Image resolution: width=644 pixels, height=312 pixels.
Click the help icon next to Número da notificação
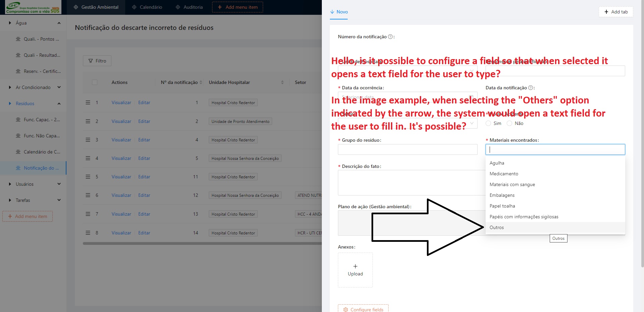pyautogui.click(x=390, y=37)
